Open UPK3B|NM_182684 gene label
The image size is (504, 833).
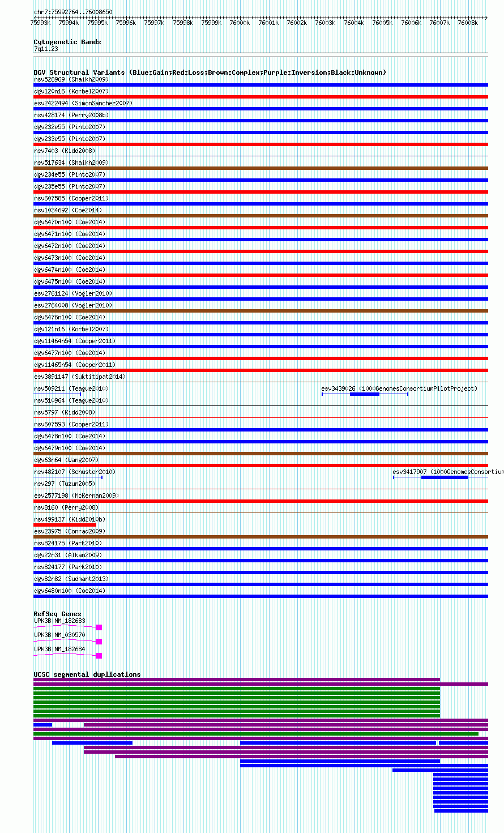coord(59,649)
